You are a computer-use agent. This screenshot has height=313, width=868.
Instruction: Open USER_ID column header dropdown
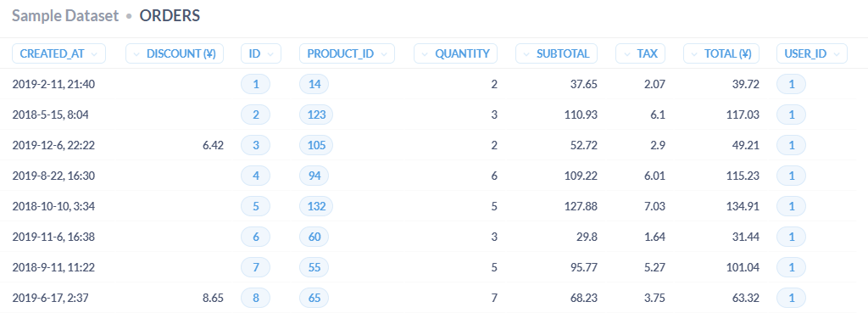[812, 53]
